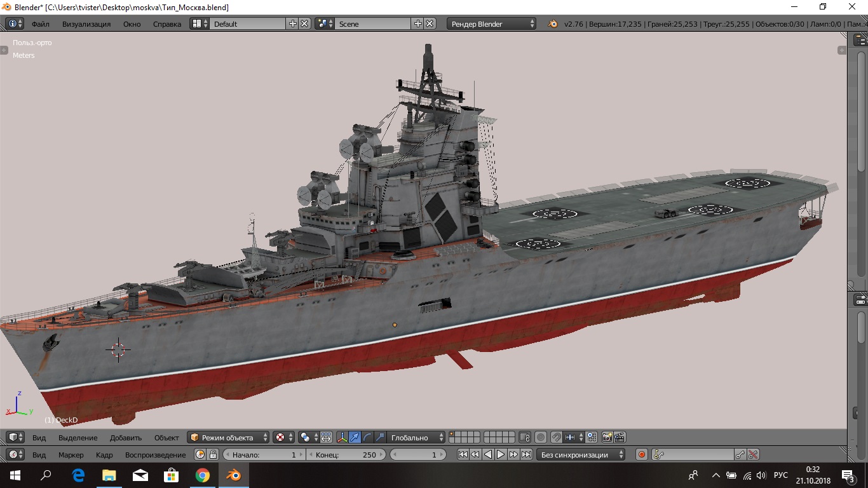
Task: Add a new scene with the plus icon
Action: tap(418, 24)
